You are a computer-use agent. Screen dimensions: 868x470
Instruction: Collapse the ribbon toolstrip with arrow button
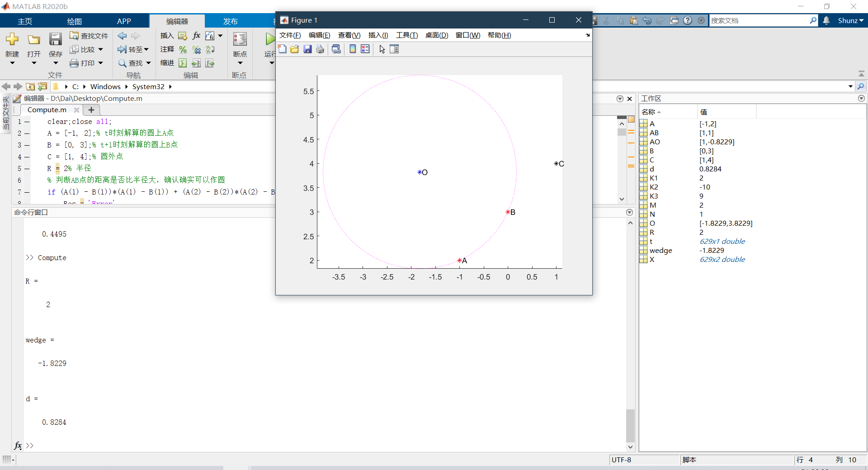click(x=861, y=74)
